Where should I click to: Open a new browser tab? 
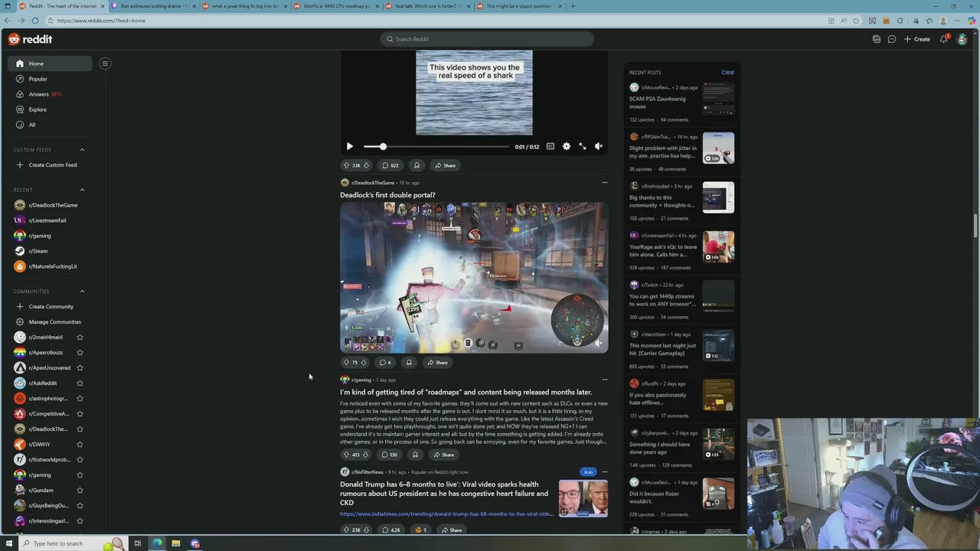pos(573,6)
